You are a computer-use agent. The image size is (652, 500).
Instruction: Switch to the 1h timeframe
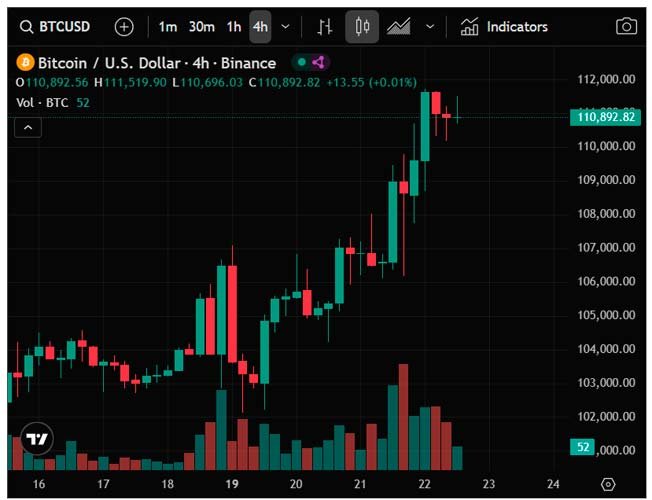click(233, 27)
